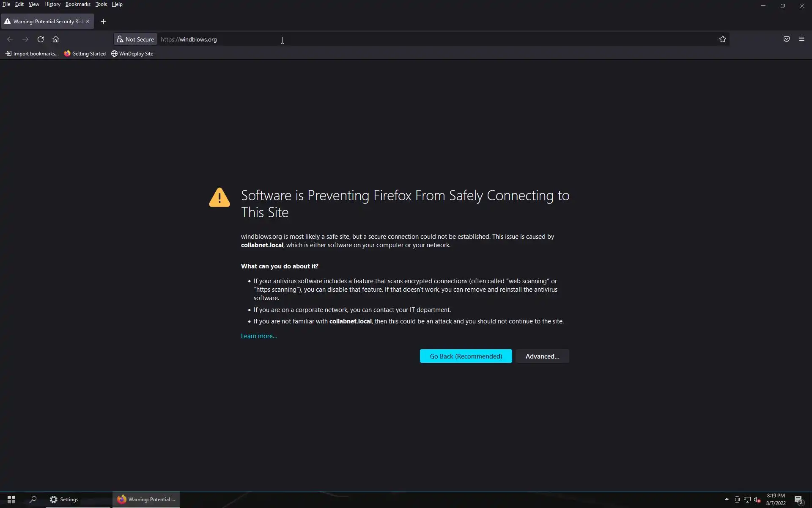Open new tab with plus icon

click(103, 22)
